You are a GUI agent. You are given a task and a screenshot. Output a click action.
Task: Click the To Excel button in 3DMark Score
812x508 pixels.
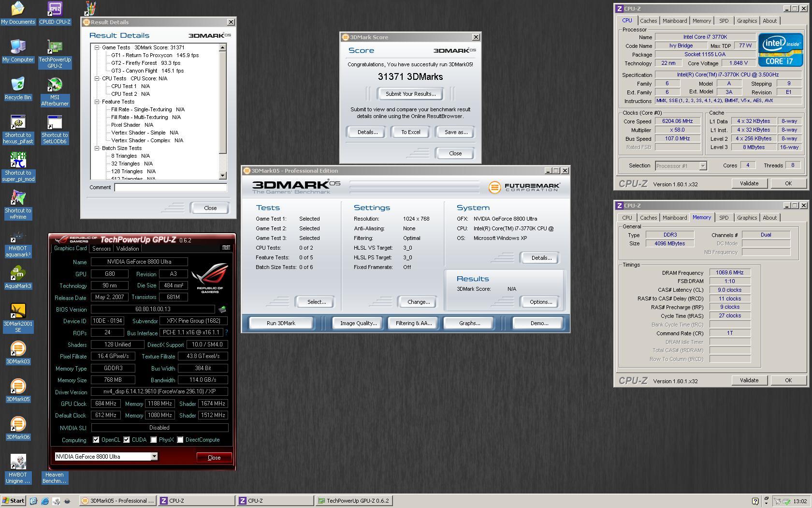click(410, 132)
